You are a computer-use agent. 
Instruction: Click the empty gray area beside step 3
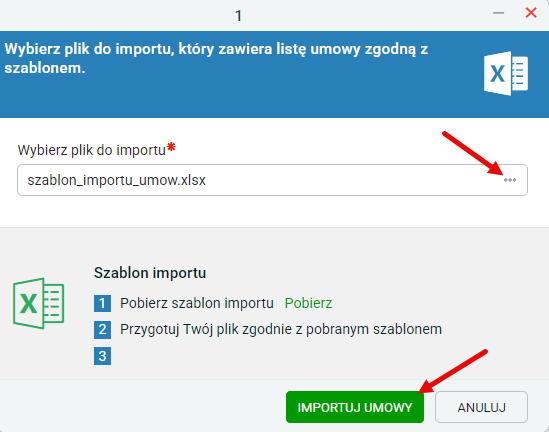coord(280,356)
